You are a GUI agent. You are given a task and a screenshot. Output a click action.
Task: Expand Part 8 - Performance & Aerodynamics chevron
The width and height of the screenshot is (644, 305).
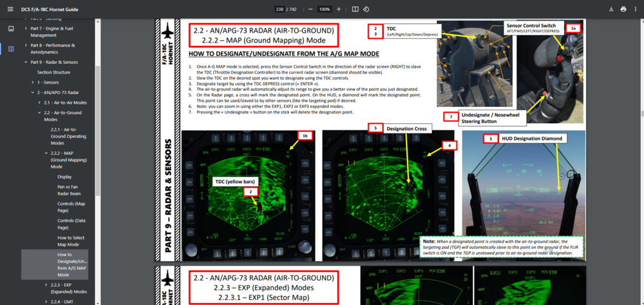(x=26, y=45)
